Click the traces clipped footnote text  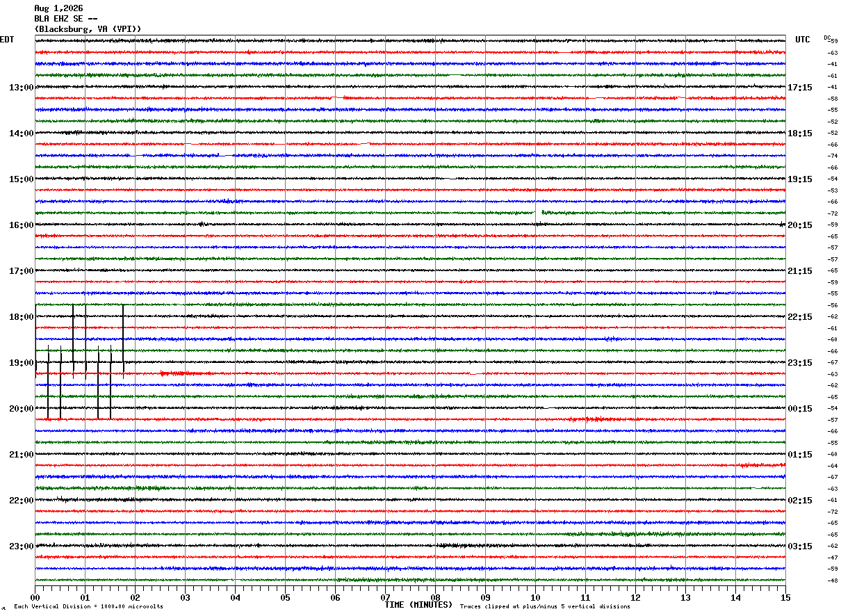pos(545,607)
